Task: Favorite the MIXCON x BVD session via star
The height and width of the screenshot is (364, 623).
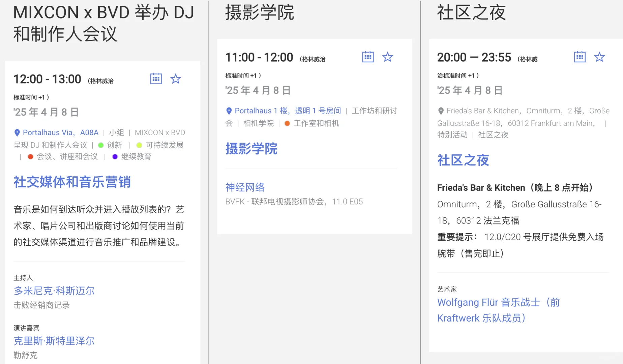Action: [176, 79]
